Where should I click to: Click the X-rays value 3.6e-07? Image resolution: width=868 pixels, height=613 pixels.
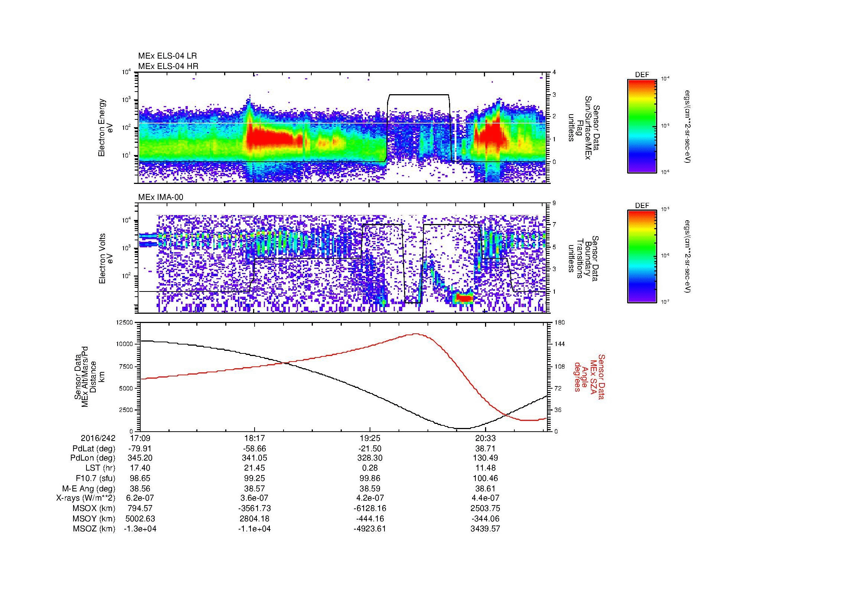[255, 498]
